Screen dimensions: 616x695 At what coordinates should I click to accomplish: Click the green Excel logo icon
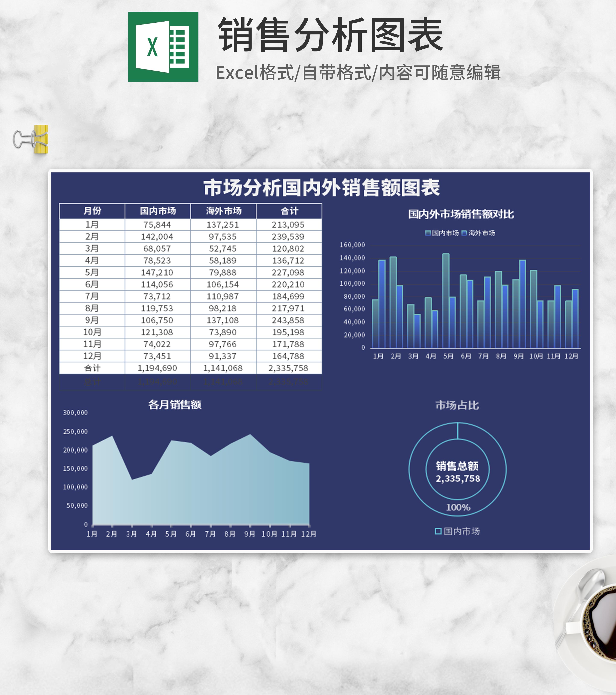[163, 47]
